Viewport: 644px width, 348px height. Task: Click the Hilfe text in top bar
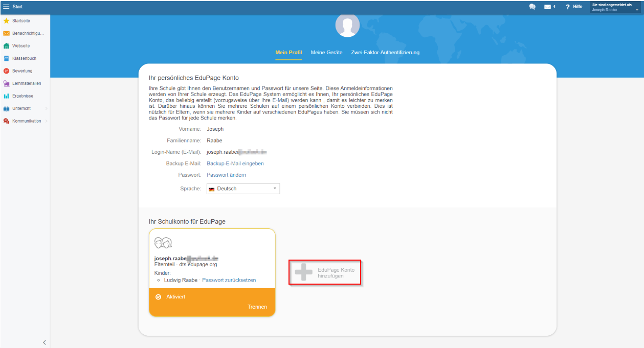[x=578, y=7]
